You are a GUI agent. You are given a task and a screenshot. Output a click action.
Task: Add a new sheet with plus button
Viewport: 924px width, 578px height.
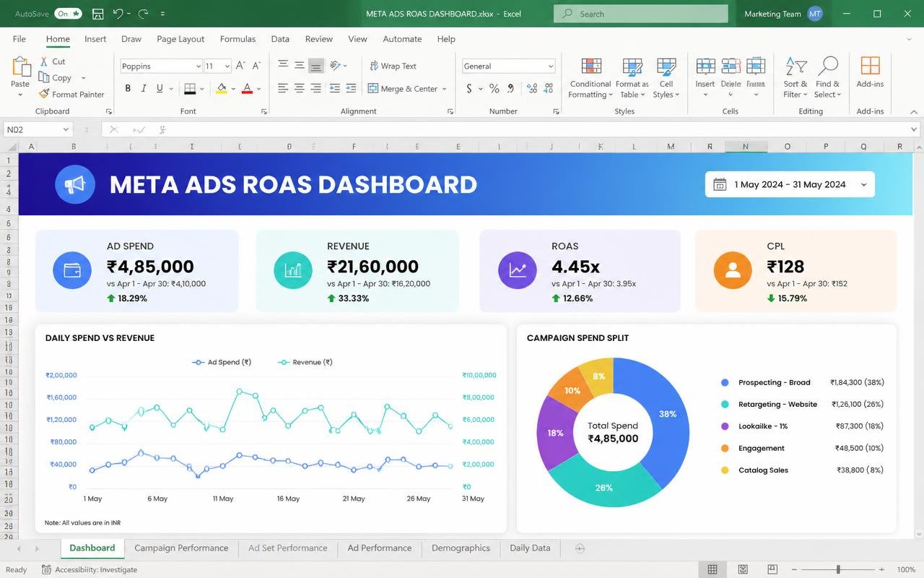[579, 548]
